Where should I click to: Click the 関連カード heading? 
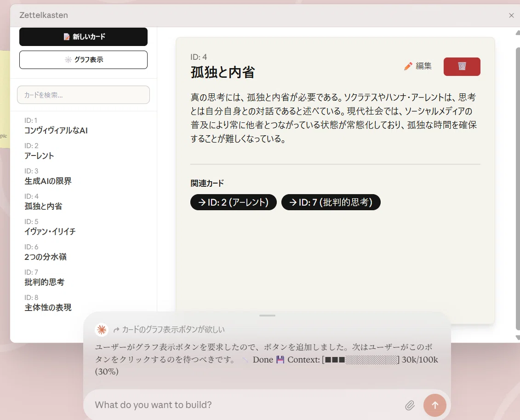(207, 183)
